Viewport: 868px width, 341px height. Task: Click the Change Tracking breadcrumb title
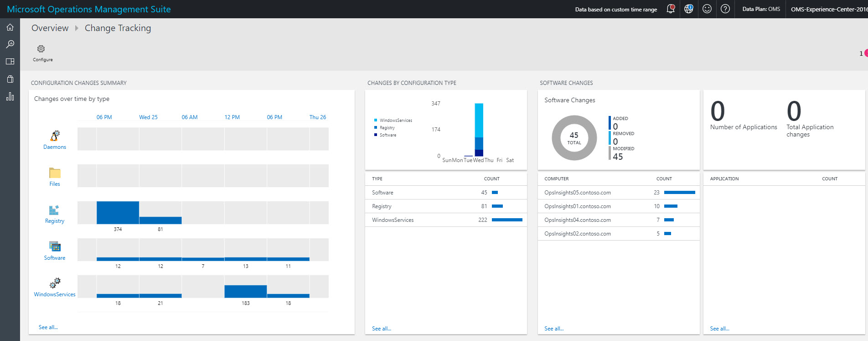point(118,28)
